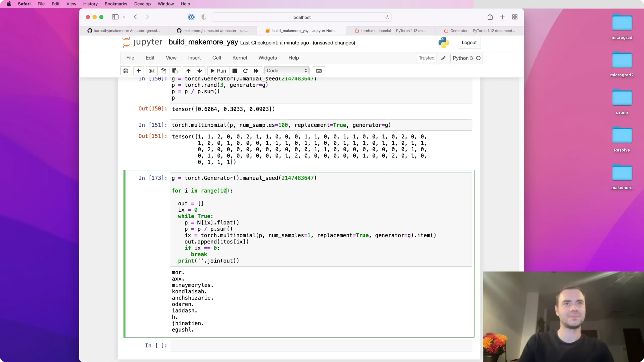
Task: Reload the localhost page
Action: 387,17
